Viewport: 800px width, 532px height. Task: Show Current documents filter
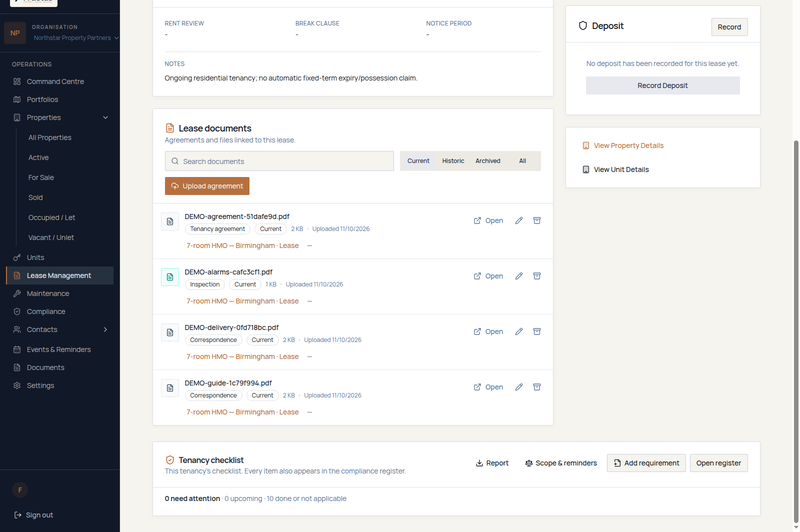418,161
